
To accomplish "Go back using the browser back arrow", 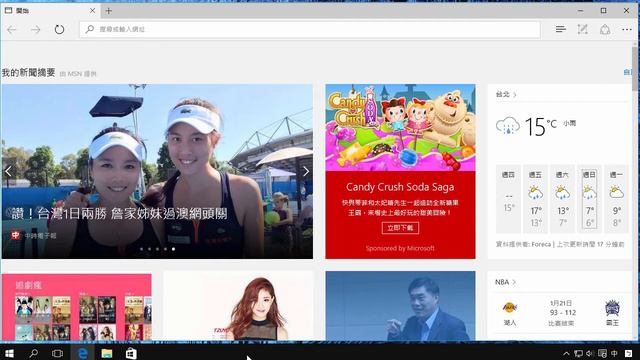I will click(x=12, y=29).
